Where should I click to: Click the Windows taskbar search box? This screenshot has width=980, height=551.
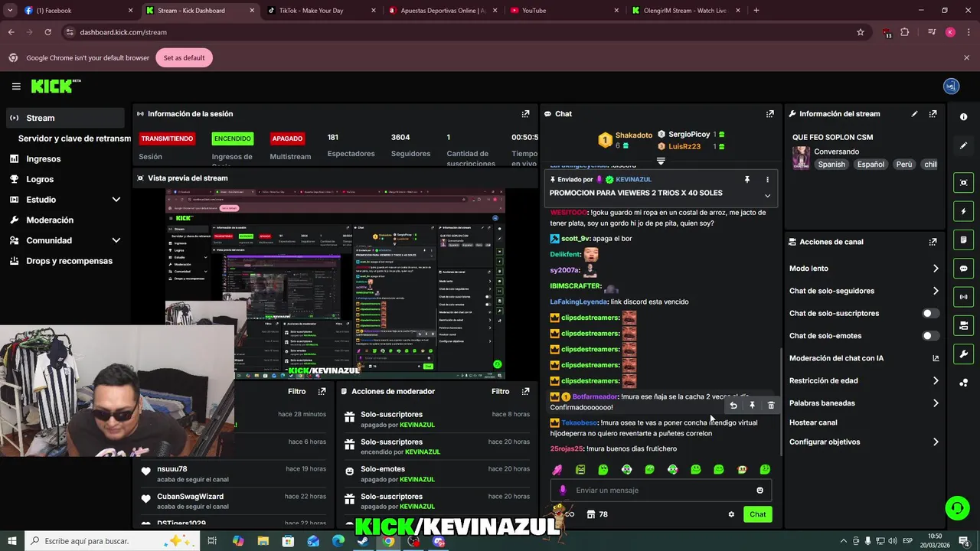pos(111,541)
